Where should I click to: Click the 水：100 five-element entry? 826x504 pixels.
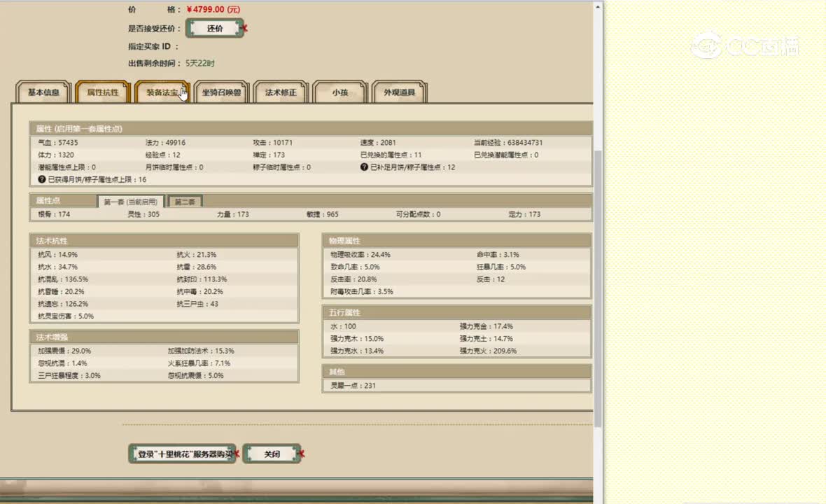[x=343, y=326]
